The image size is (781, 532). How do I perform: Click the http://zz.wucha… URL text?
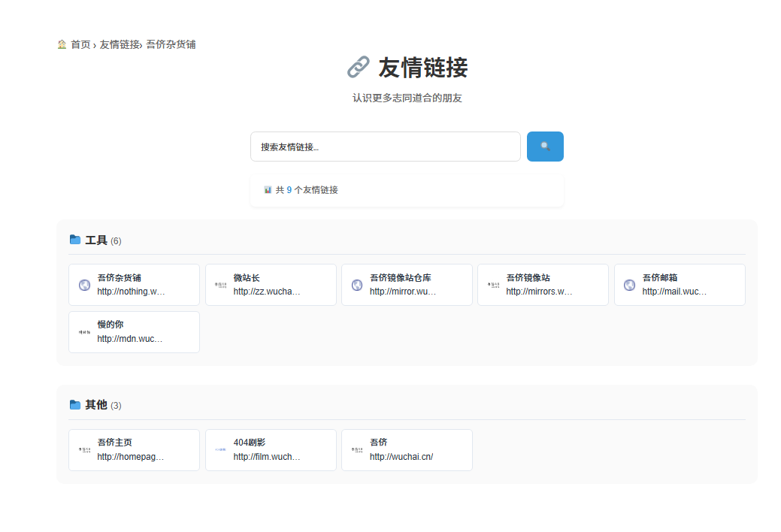pos(267,292)
